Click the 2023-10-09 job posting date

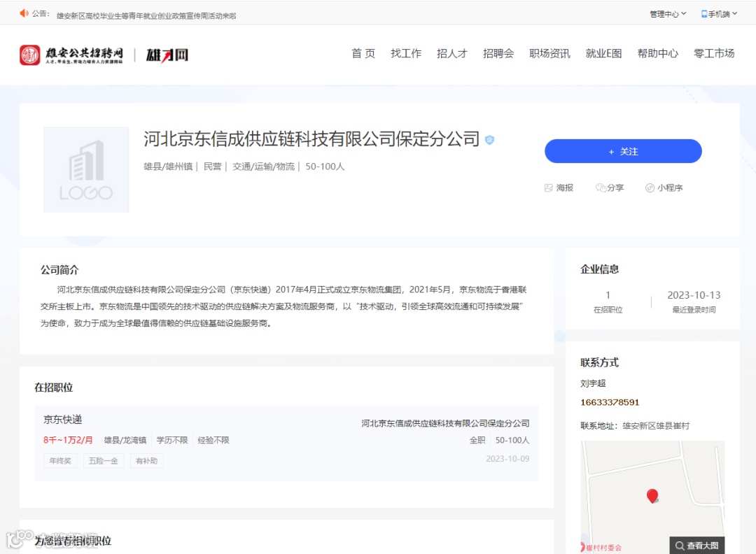507,459
